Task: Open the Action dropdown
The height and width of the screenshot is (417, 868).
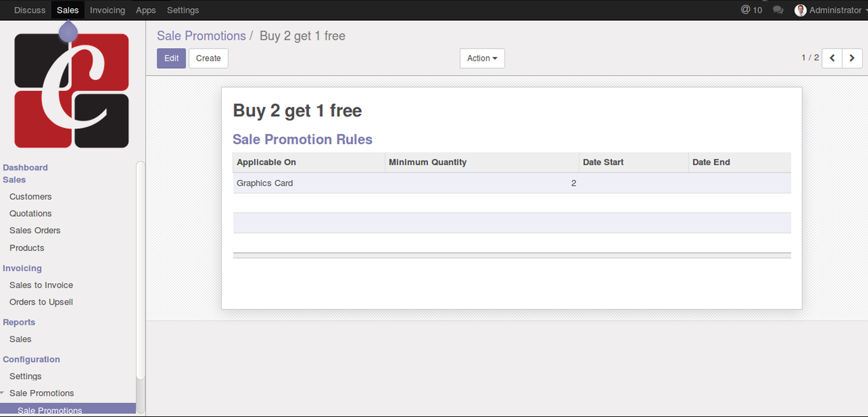Action: [x=482, y=58]
